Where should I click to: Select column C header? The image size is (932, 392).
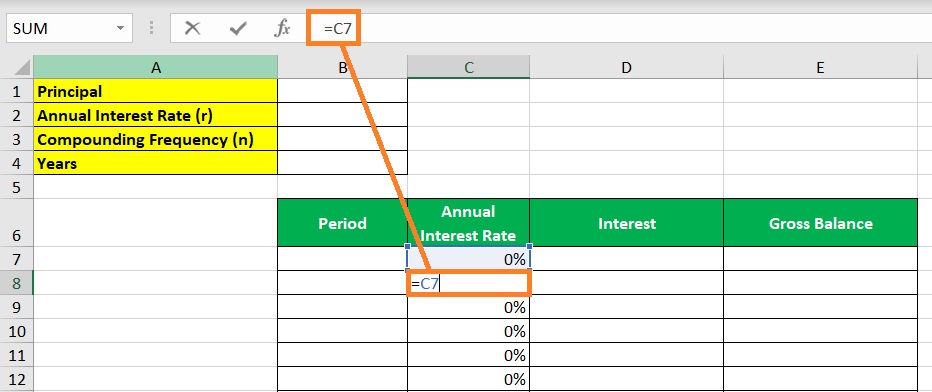coord(468,67)
